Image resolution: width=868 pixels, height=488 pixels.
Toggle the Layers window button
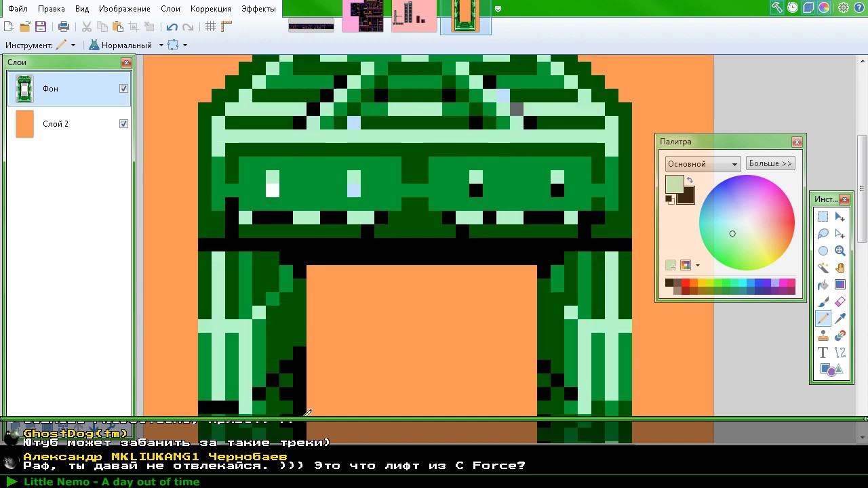pos(808,7)
